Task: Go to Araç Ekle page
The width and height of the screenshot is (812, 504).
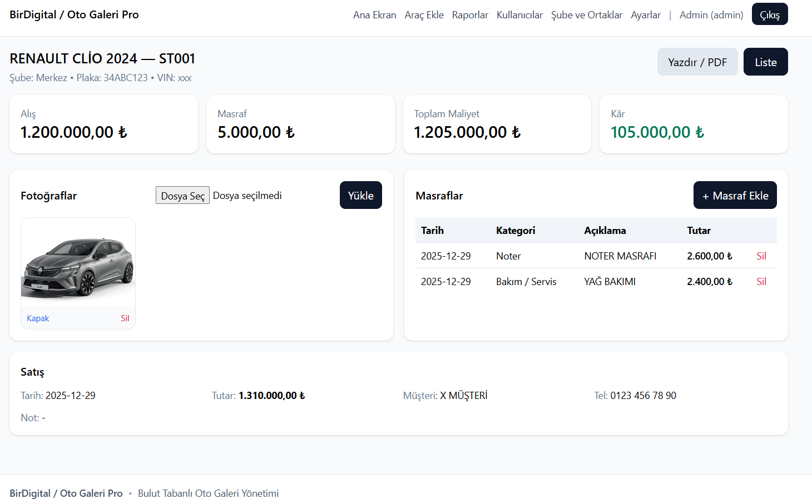Action: point(424,15)
